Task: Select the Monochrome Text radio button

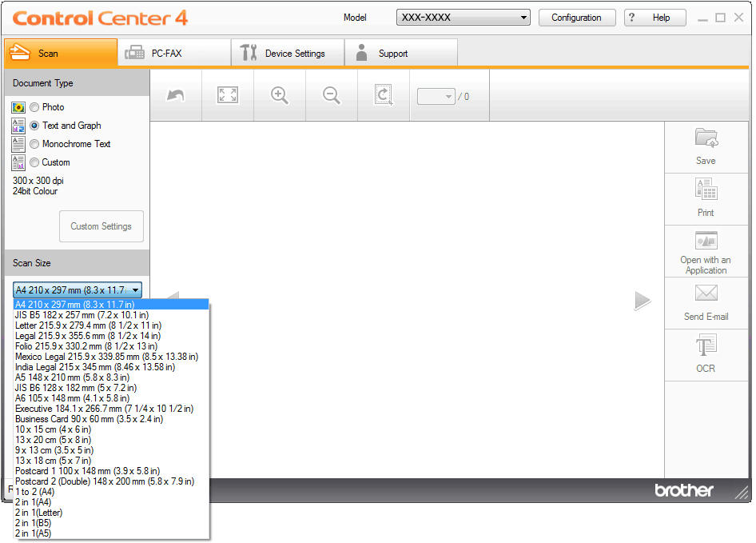Action: click(34, 144)
